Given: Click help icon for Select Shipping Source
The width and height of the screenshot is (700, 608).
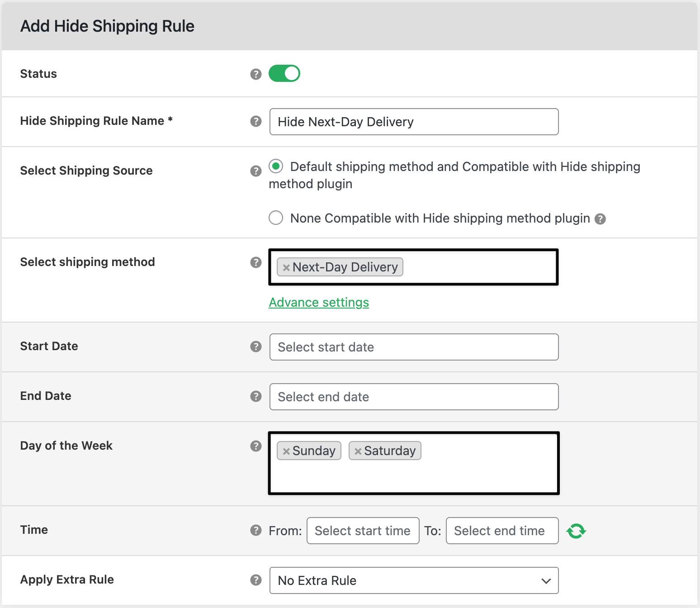Looking at the screenshot, I should 256,171.
